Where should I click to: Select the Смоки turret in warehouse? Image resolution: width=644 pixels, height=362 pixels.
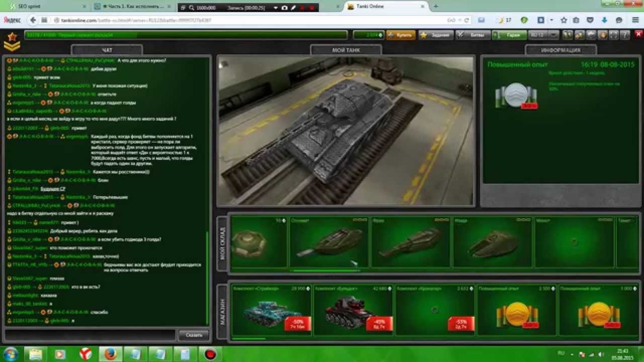(x=329, y=242)
